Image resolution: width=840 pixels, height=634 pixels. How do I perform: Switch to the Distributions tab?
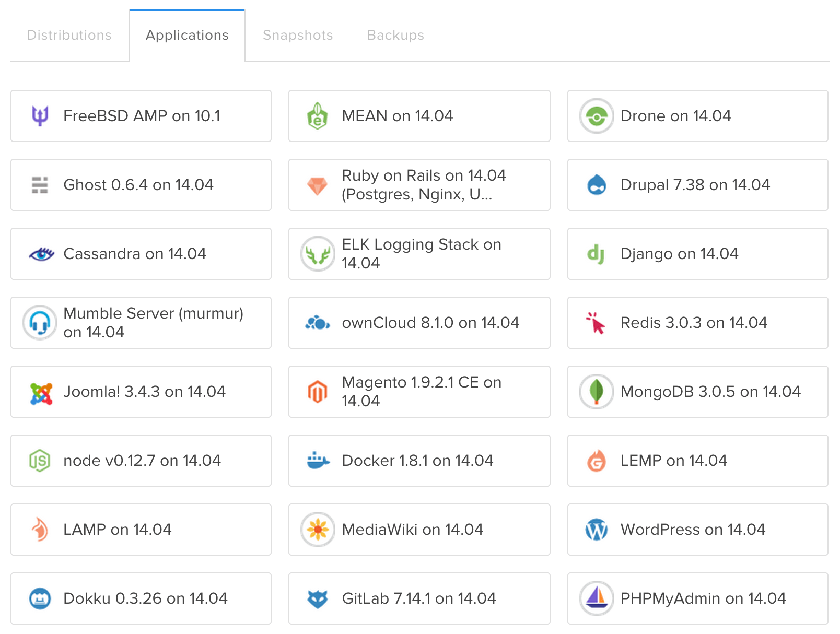[69, 35]
